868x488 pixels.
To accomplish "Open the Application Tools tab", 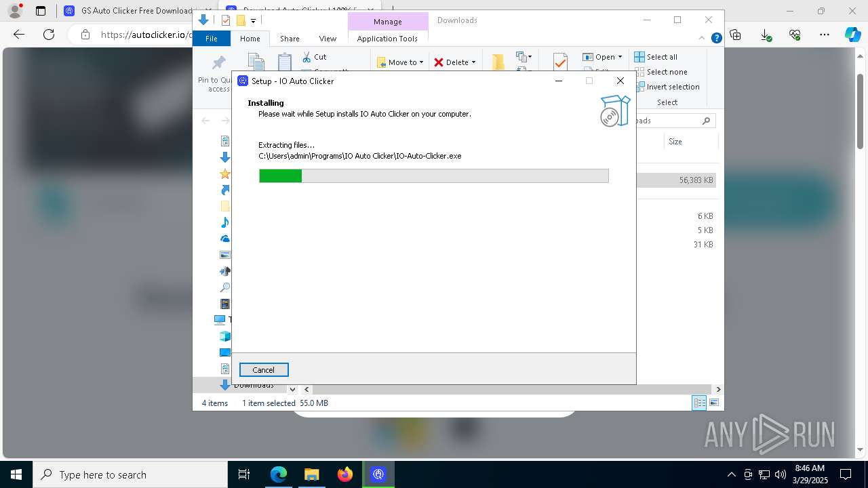I will click(x=387, y=39).
